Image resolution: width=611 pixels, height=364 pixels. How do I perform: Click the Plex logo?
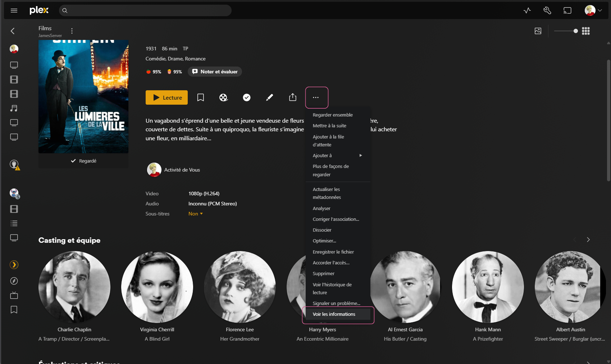[x=39, y=10]
